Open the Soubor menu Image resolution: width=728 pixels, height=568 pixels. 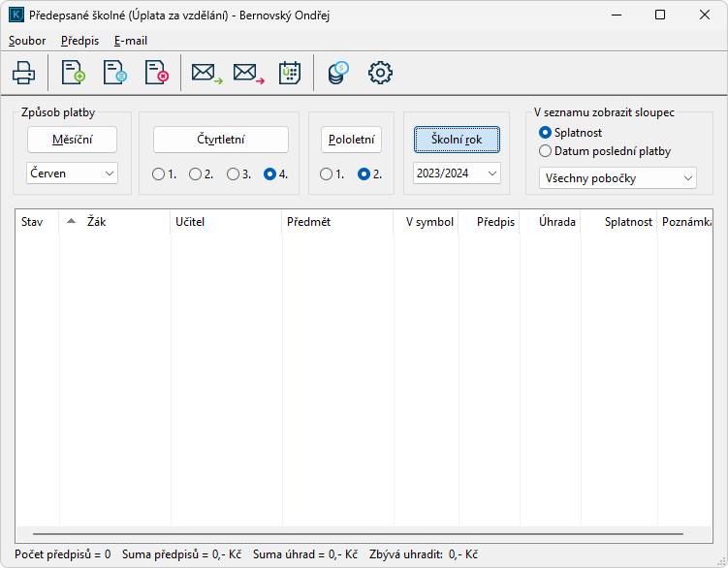click(27, 41)
